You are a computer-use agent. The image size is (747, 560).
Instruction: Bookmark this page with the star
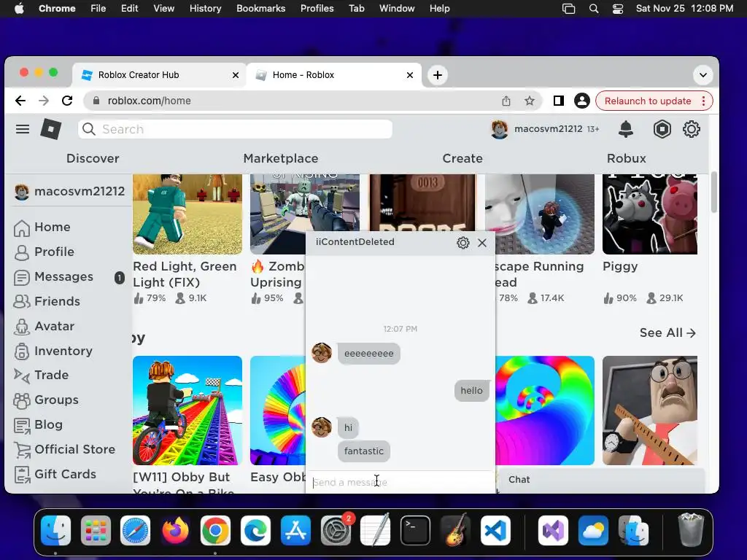530,101
